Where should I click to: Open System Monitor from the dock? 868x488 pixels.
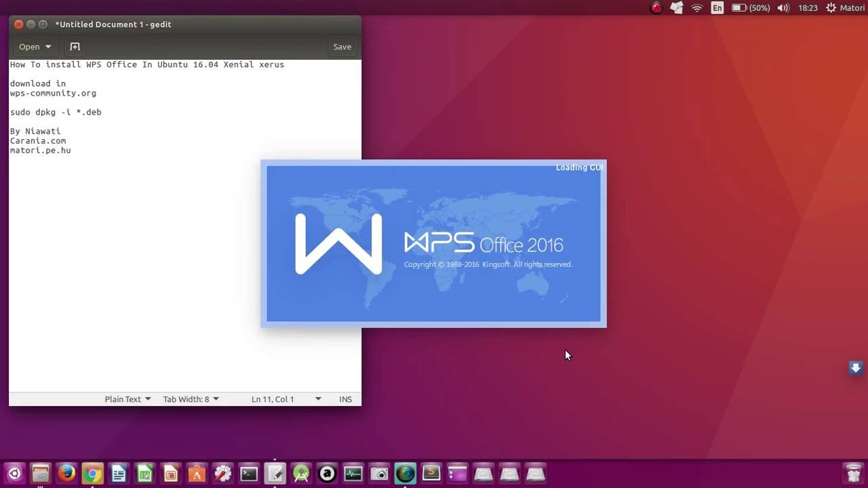[x=353, y=473]
